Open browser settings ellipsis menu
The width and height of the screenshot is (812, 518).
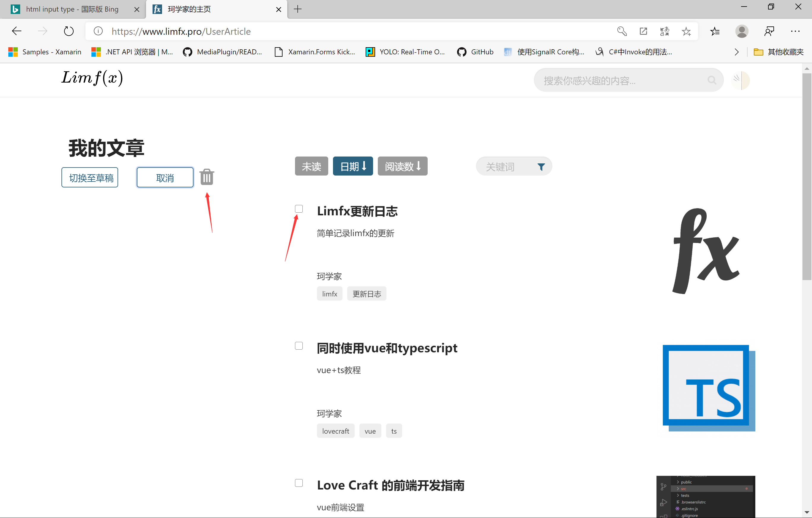pyautogui.click(x=795, y=31)
